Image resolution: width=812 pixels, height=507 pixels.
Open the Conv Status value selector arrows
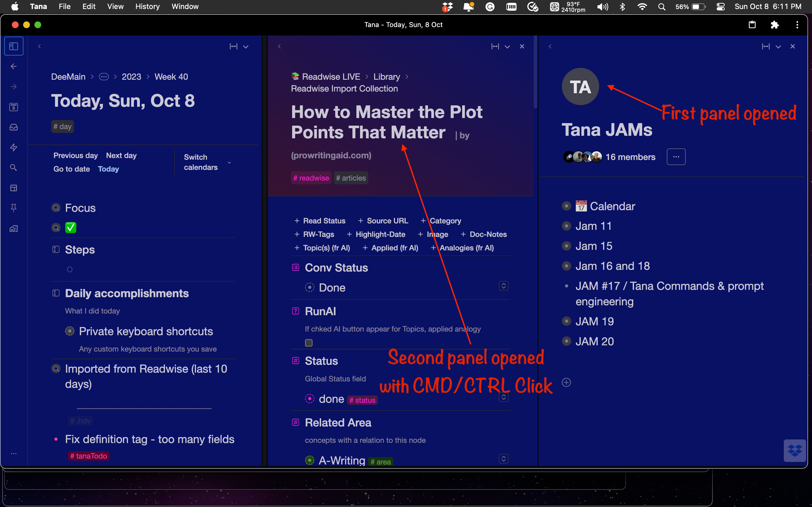pos(503,286)
